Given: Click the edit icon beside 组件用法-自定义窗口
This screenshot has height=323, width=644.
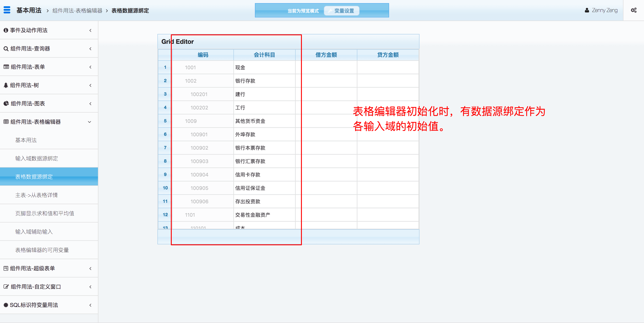Looking at the screenshot, I should tap(6, 287).
